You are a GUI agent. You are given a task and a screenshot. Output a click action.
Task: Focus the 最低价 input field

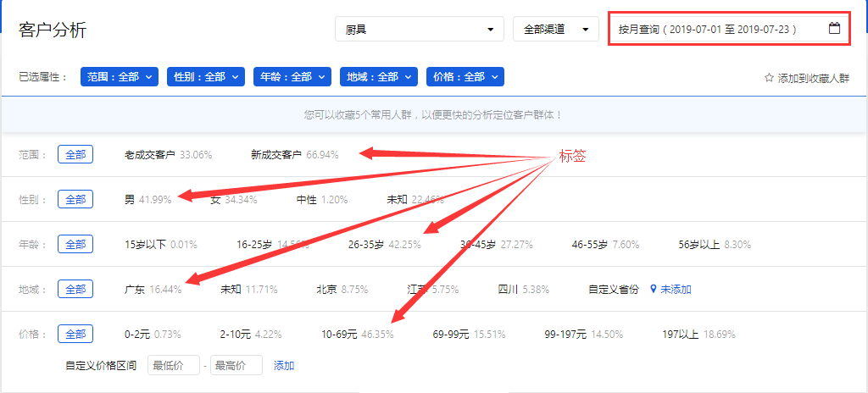(x=174, y=365)
